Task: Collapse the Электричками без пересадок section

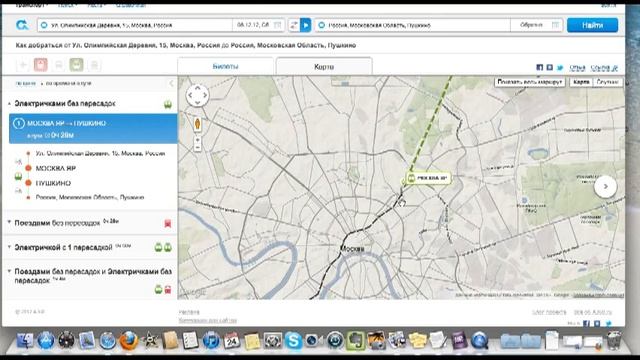Action: tap(9, 104)
